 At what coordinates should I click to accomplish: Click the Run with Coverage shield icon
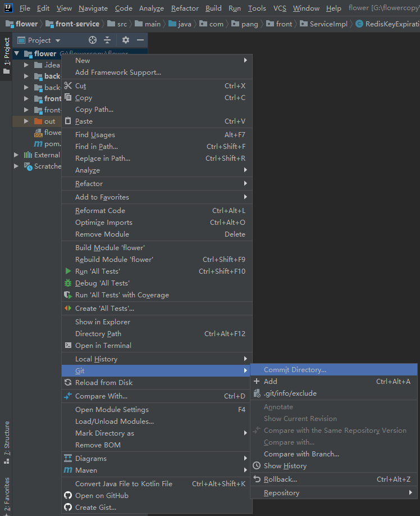tap(68, 295)
